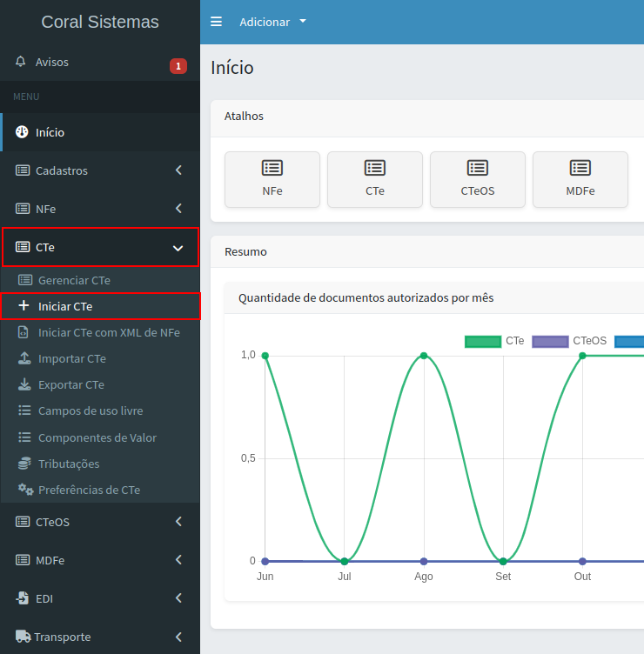Click the red notification badge on Avisos
This screenshot has height=654, width=644.
point(178,66)
